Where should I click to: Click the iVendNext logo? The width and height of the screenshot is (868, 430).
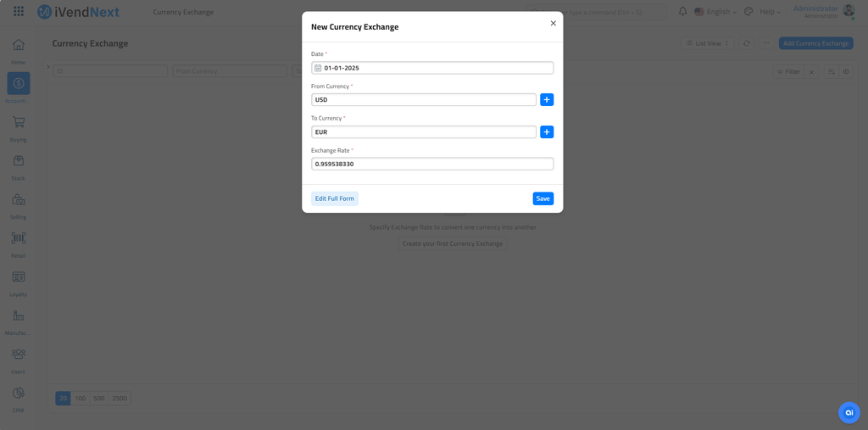(x=78, y=12)
